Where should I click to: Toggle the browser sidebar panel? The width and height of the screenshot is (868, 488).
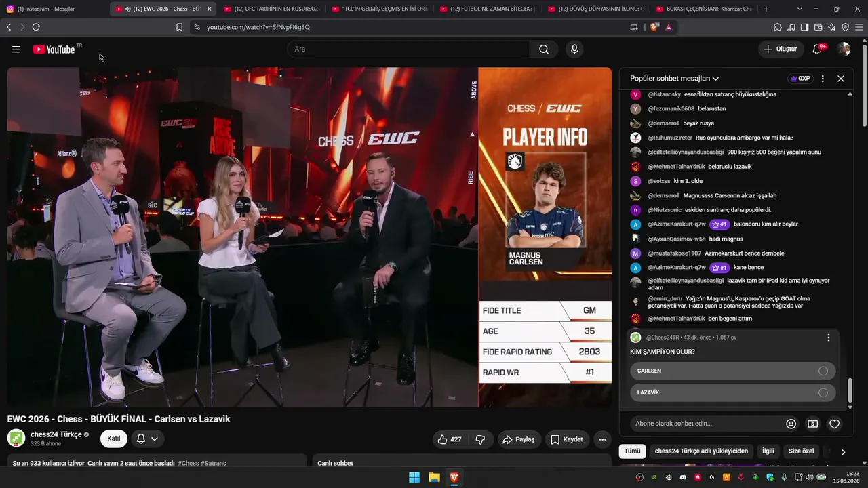[804, 27]
